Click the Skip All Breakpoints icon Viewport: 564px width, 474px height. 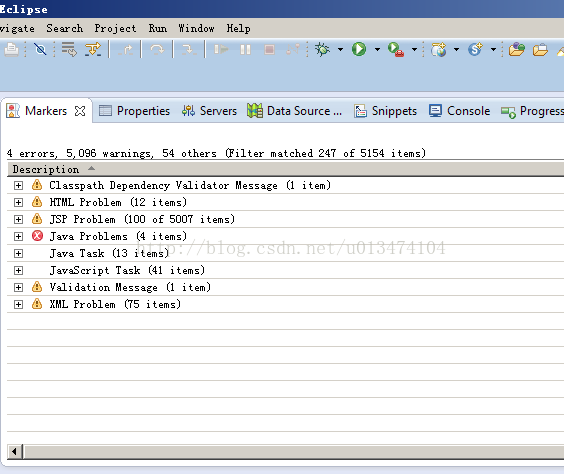tap(40, 49)
